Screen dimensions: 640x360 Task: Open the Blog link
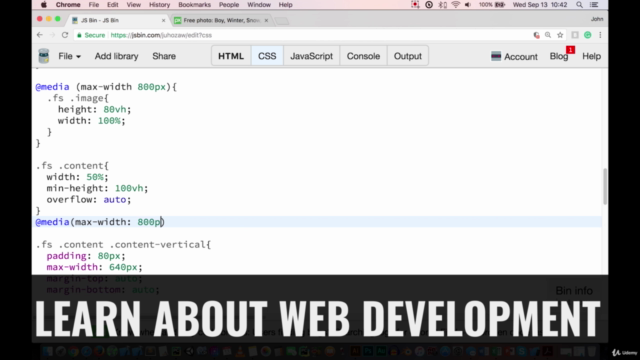(559, 56)
